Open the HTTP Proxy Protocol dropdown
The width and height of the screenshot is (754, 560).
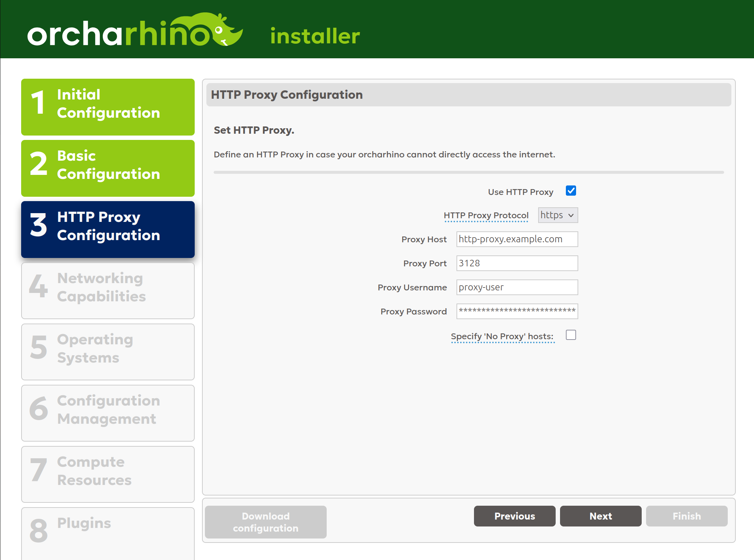point(557,215)
